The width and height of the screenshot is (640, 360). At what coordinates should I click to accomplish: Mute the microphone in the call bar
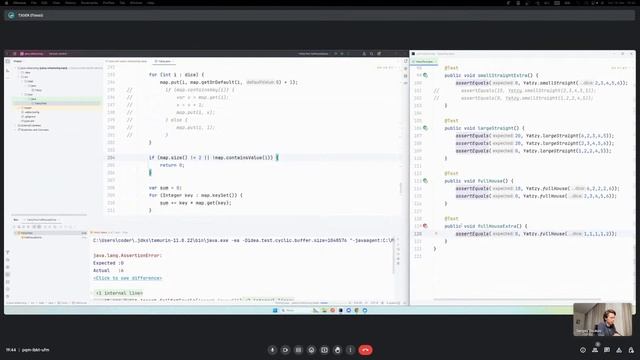click(x=272, y=350)
